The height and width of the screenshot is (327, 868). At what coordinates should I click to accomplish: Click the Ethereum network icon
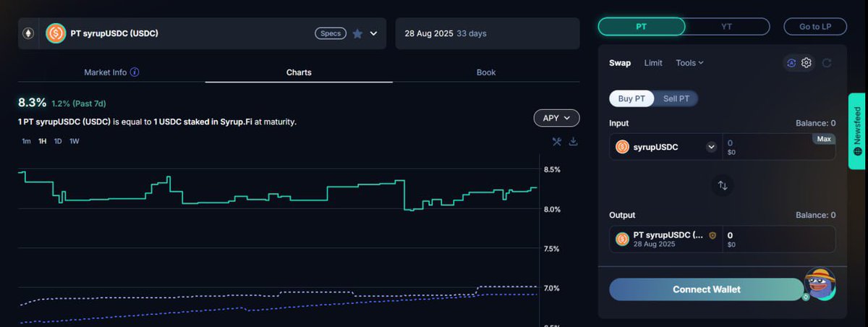[x=29, y=33]
